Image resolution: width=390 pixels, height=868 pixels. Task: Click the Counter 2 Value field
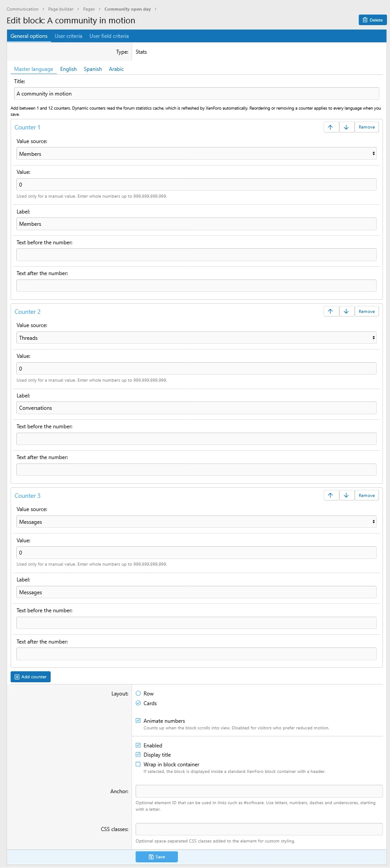[196, 368]
